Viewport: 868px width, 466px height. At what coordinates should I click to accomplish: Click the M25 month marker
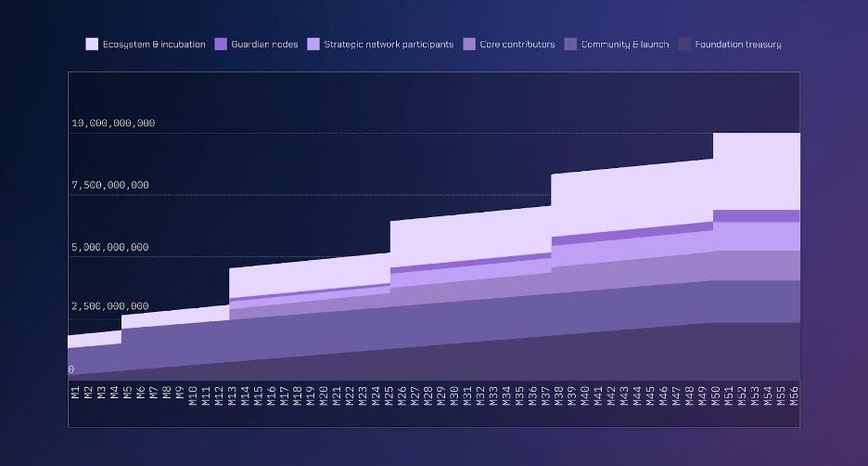(389, 395)
